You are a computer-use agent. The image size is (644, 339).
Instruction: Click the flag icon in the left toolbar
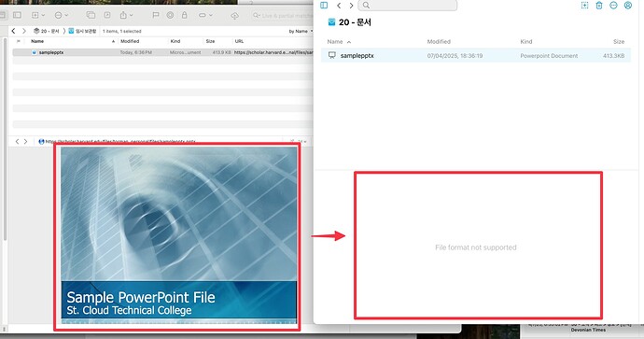[155, 15]
